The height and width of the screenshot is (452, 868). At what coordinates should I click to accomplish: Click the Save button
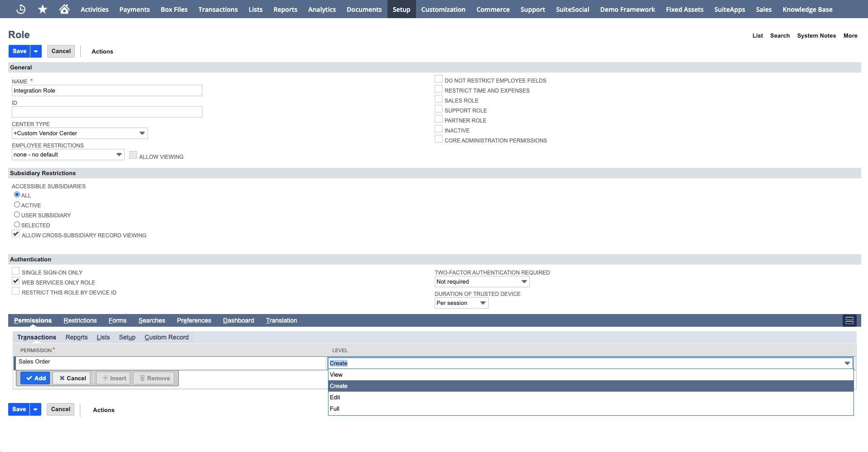pos(19,51)
